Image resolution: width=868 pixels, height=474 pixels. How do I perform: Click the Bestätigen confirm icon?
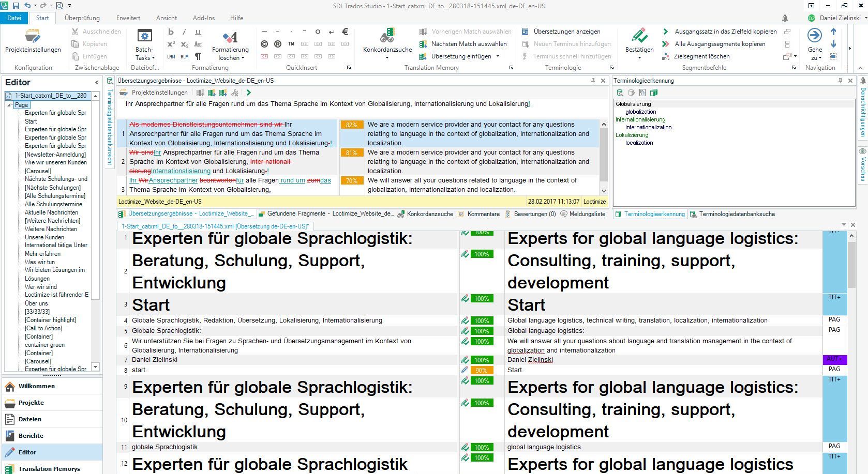coord(639,35)
